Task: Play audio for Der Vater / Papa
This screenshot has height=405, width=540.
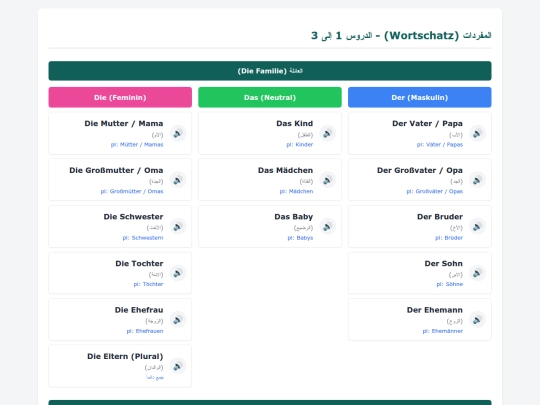Action: (477, 133)
